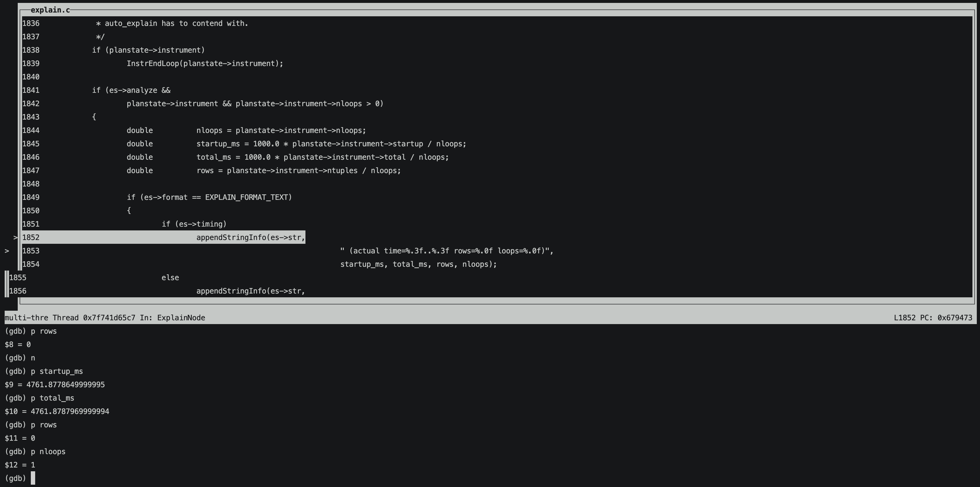
Task: Click if (es->timing) on line 1851
Action: tap(194, 224)
